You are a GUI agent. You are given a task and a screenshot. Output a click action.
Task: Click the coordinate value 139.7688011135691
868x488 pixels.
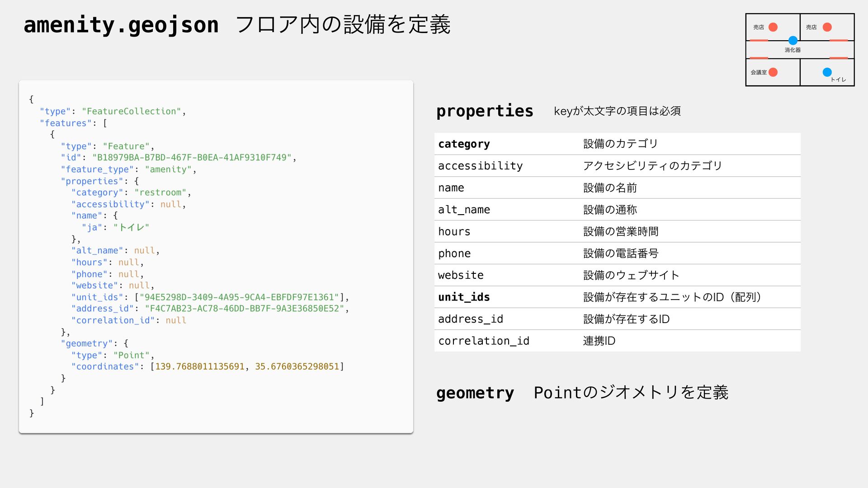pyautogui.click(x=200, y=366)
